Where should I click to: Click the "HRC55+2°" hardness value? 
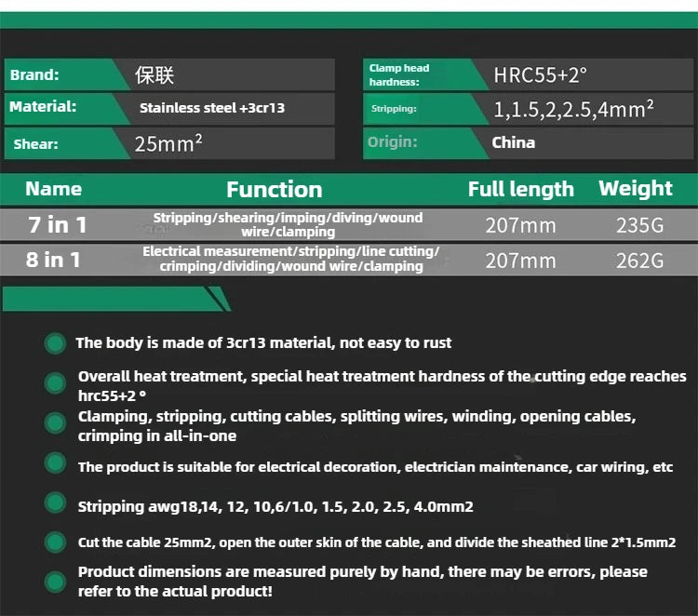tap(541, 75)
